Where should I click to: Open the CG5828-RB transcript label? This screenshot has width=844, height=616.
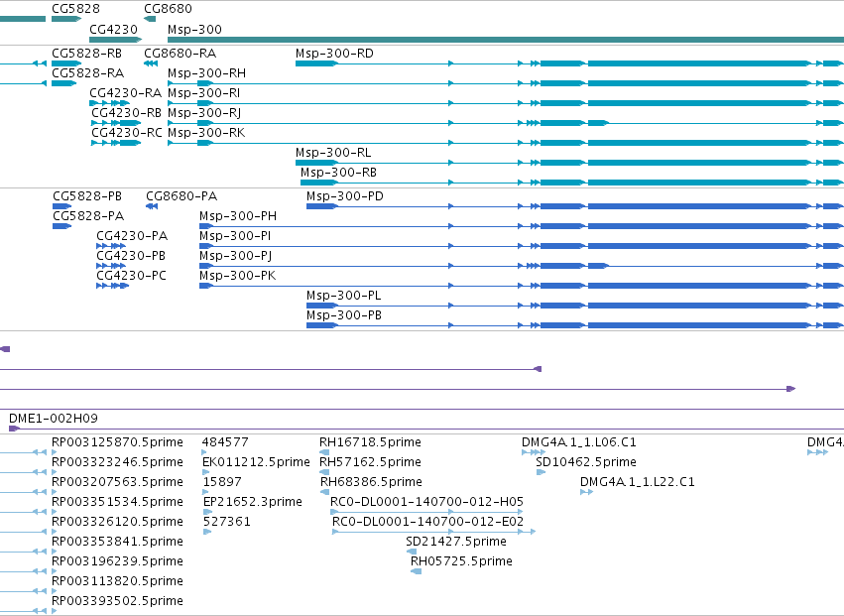pyautogui.click(x=86, y=54)
